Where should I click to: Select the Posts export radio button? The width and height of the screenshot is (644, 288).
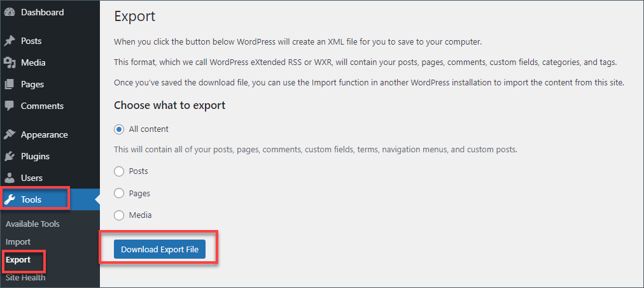tap(119, 171)
